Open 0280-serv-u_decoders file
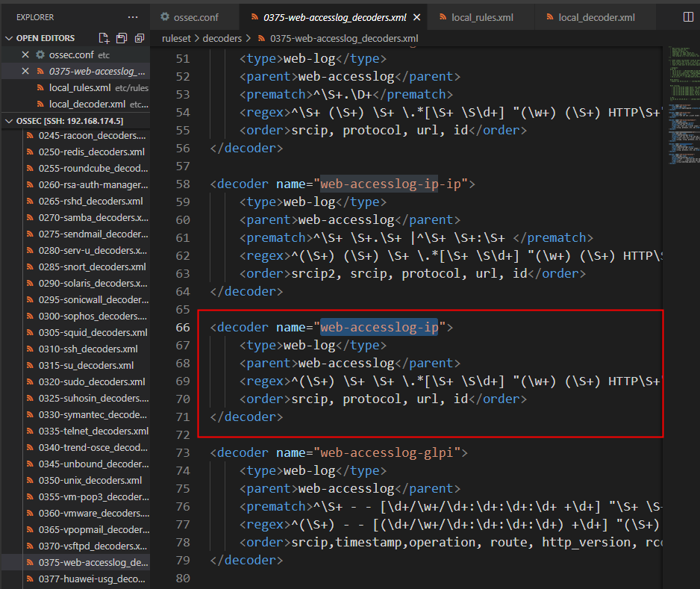 (x=76, y=251)
